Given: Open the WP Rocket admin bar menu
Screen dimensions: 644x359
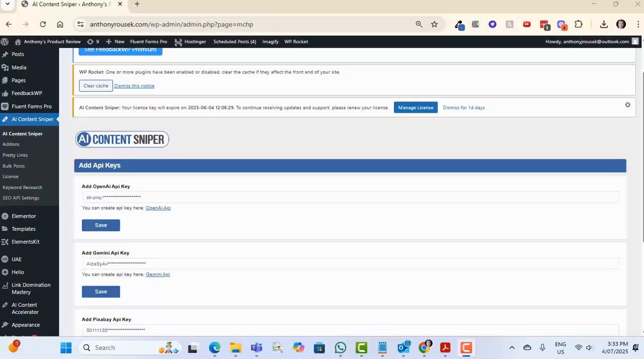Looking at the screenshot, I should (296, 42).
